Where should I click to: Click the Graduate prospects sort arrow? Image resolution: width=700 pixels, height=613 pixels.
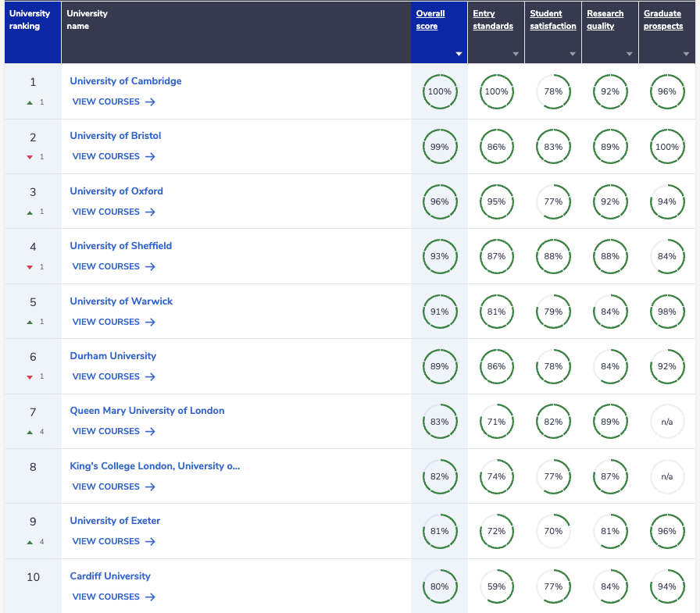686,54
